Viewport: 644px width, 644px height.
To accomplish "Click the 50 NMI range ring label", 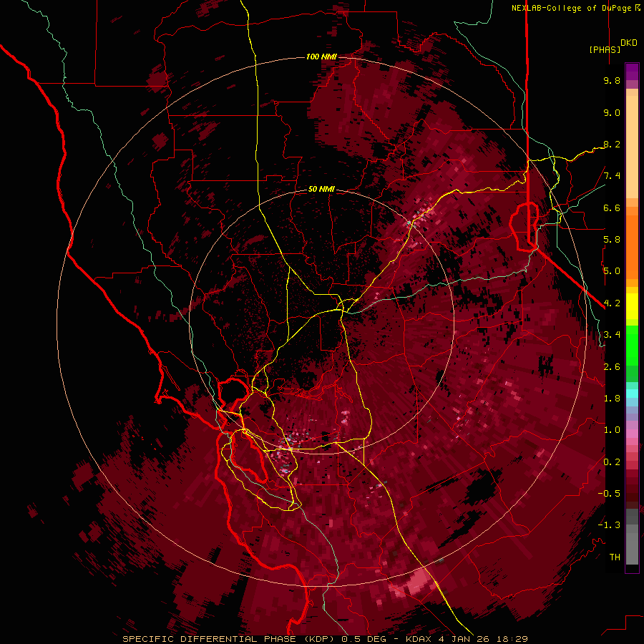I will pyautogui.click(x=321, y=189).
